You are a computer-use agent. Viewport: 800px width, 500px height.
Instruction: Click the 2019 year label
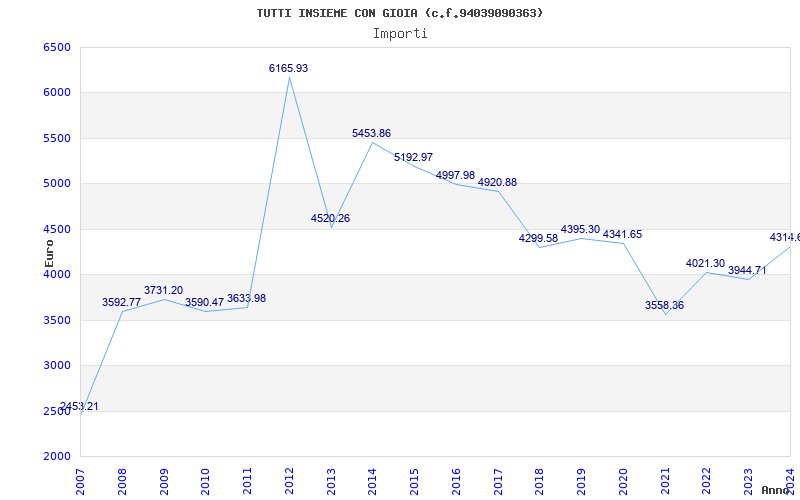582,482
